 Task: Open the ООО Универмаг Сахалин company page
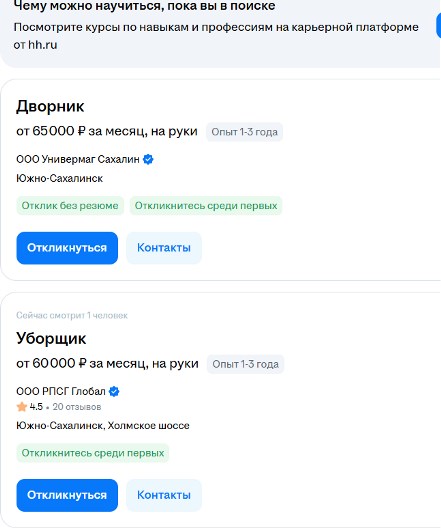tap(78, 159)
